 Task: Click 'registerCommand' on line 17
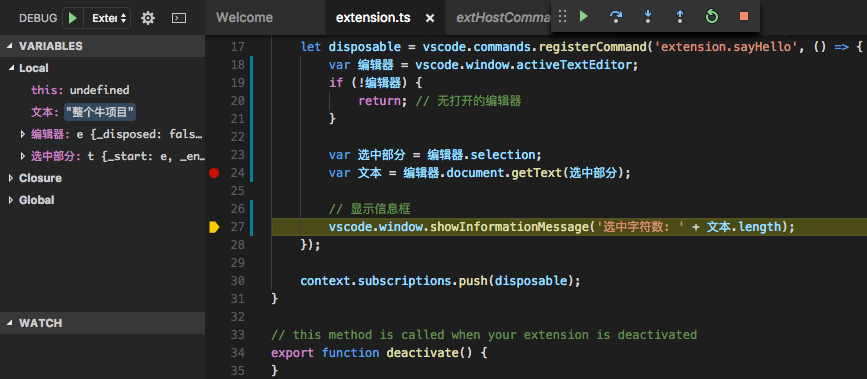[x=593, y=47]
